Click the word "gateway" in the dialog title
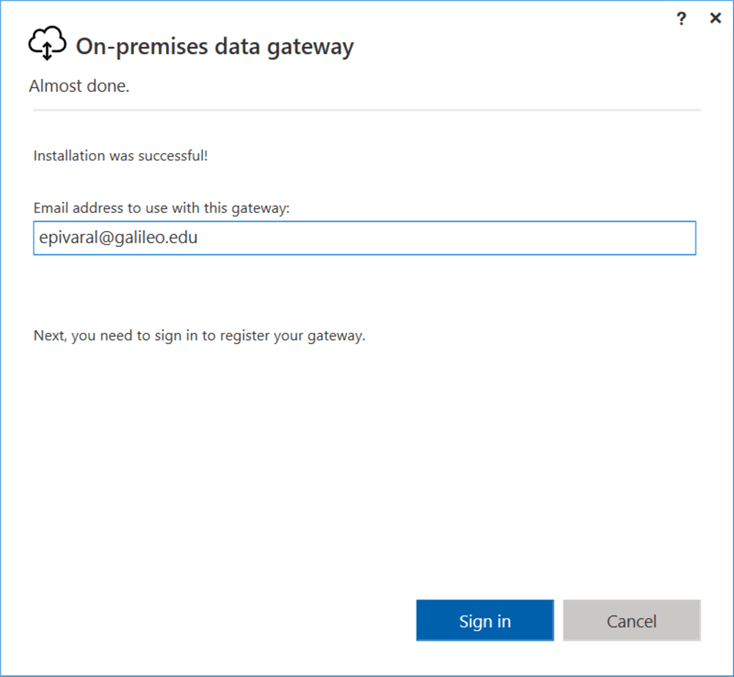 [x=312, y=46]
